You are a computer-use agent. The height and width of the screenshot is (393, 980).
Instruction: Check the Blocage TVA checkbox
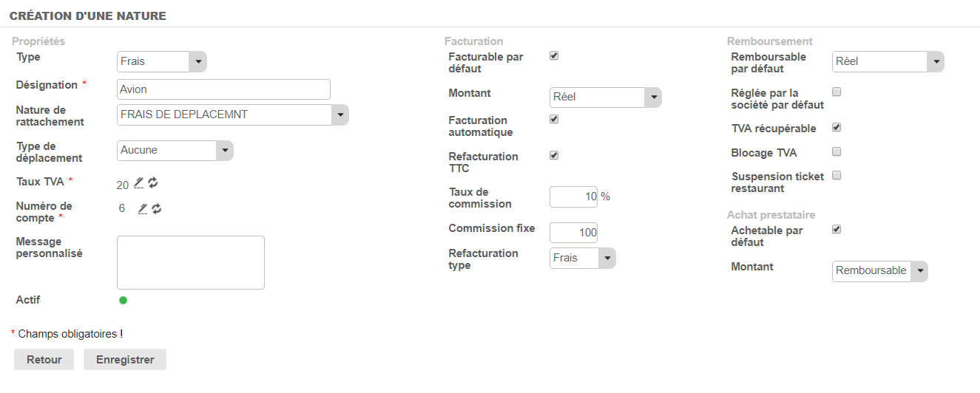[837, 151]
